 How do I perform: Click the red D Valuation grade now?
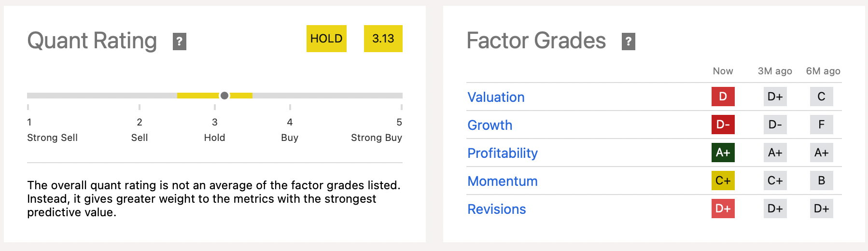click(x=723, y=97)
